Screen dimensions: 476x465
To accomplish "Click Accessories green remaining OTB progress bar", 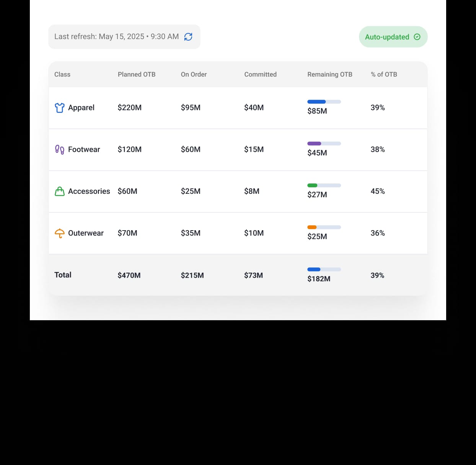I will pos(324,185).
